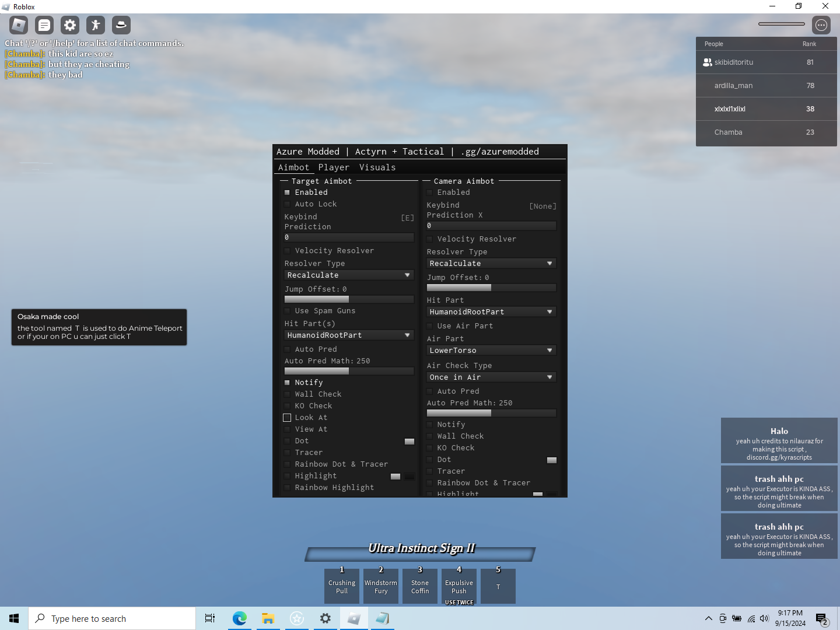Open the emotes figure icon

96,25
